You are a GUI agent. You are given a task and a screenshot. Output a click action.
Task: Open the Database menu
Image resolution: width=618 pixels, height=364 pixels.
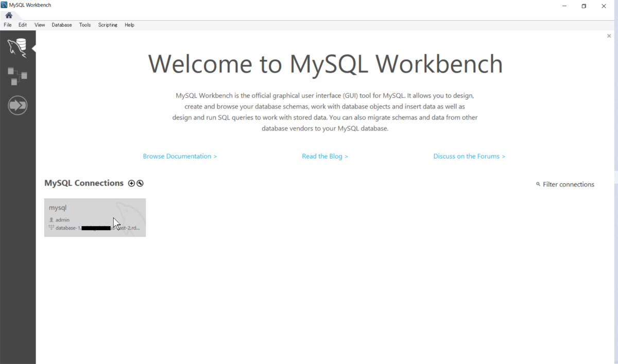pos(62,25)
